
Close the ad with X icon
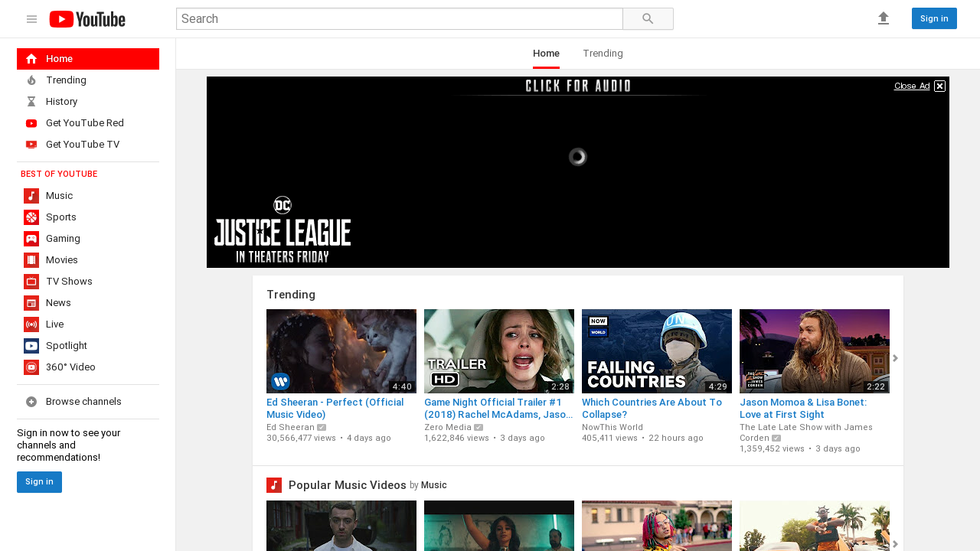(x=939, y=86)
